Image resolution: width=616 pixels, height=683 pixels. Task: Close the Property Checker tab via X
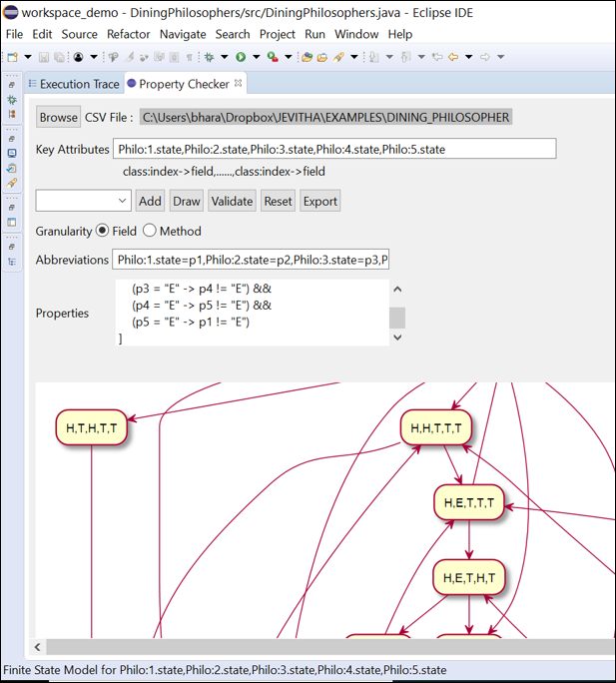click(239, 84)
